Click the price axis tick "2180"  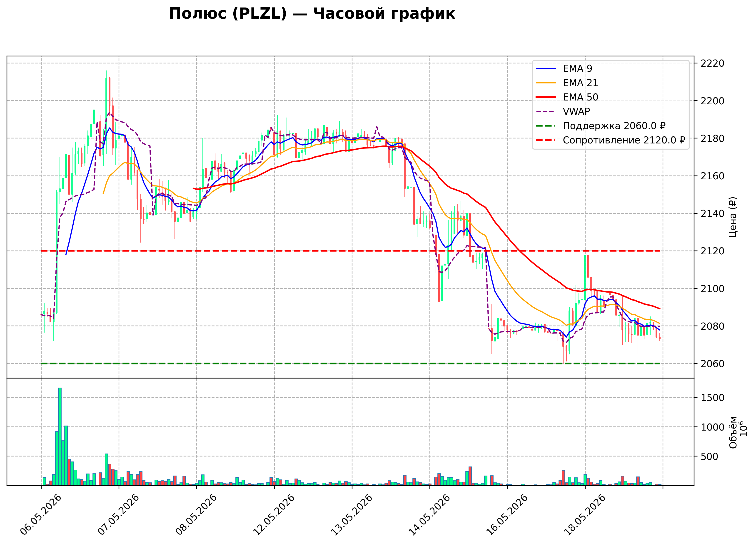point(712,138)
